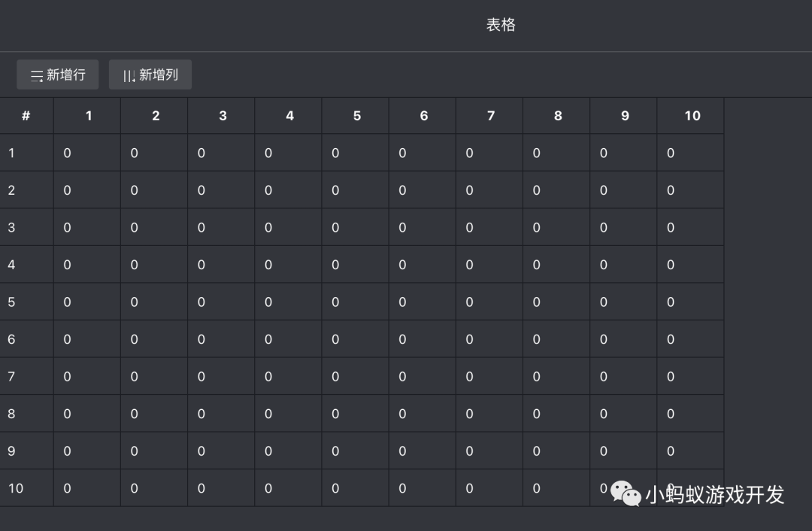The image size is (812, 531).
Task: Click the cell in row 3, column 2
Action: [154, 227]
